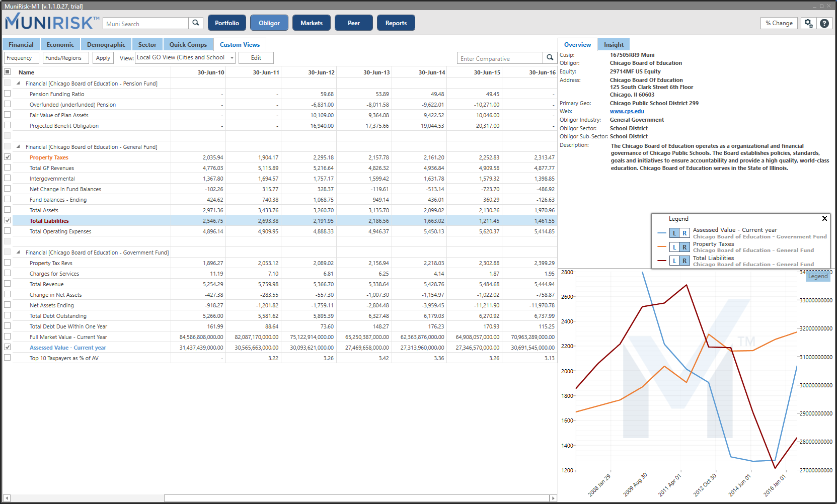Collapse the General Fund financial group

point(19,147)
